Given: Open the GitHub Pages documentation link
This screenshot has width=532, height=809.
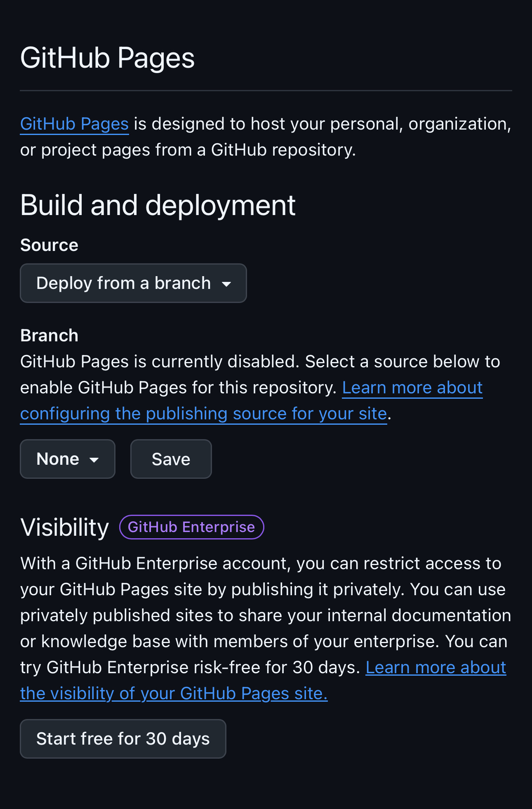Looking at the screenshot, I should pos(75,124).
